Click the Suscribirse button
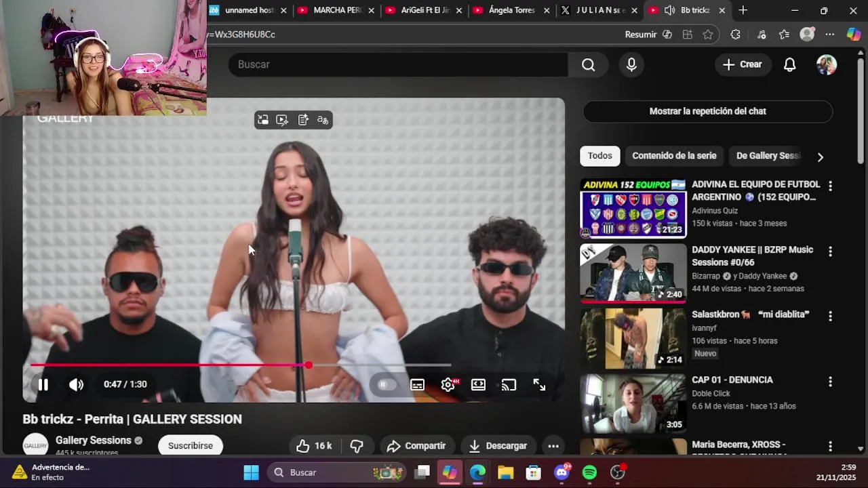Screen dimensions: 868x488 point(191,446)
